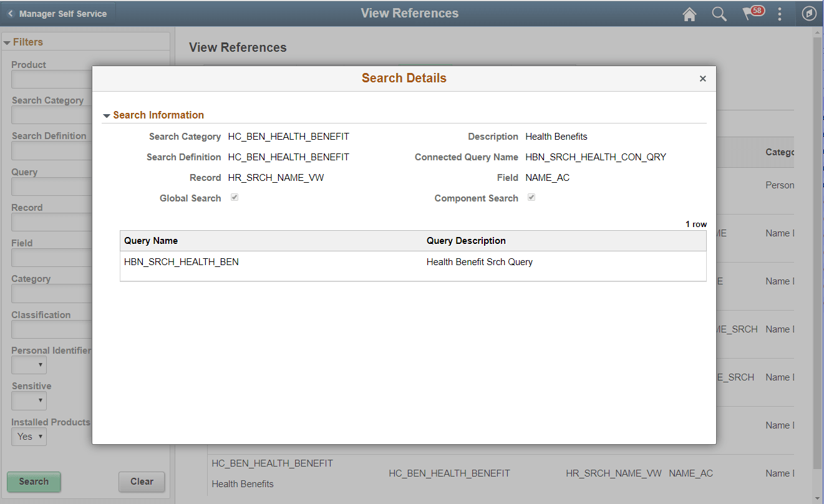Image resolution: width=824 pixels, height=504 pixels.
Task: Toggle the Component Search checkbox
Action: tap(531, 197)
